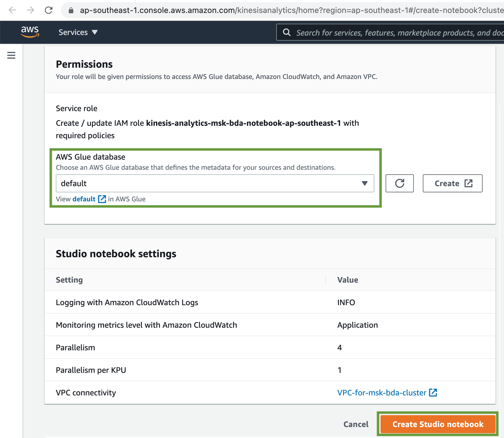Open the default database link in AWS Glue
Screen dimensions: 504x438
tap(89, 199)
